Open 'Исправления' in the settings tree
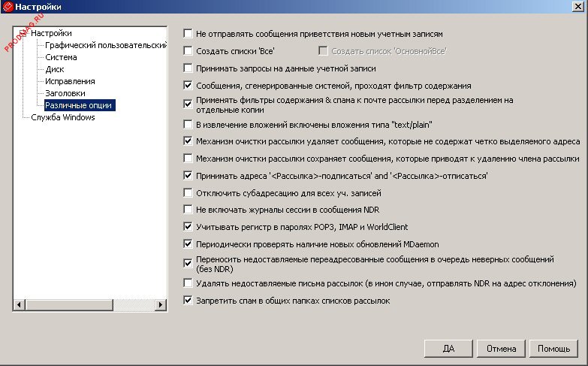Screen dimensions: 588x366 70,81
